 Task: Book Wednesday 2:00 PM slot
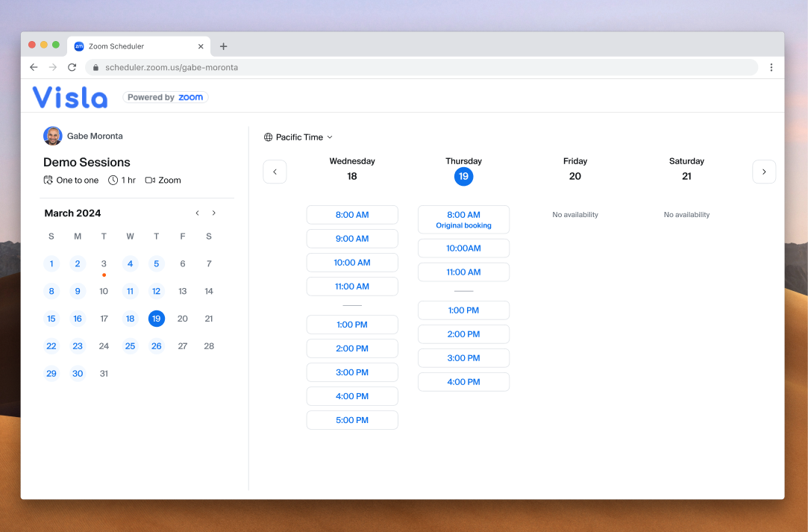pyautogui.click(x=352, y=348)
